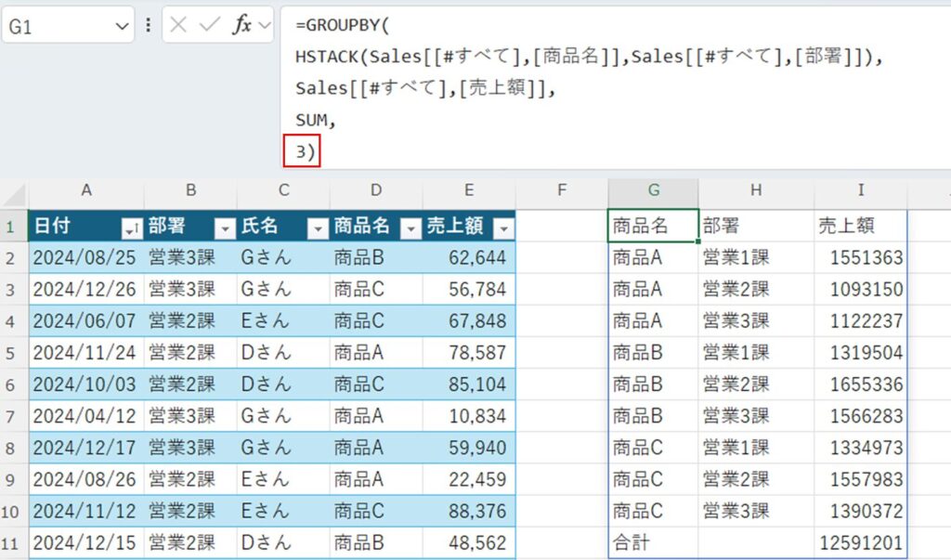951x560 pixels.
Task: Open the three-dot options beside the Name Box
Action: point(148,25)
